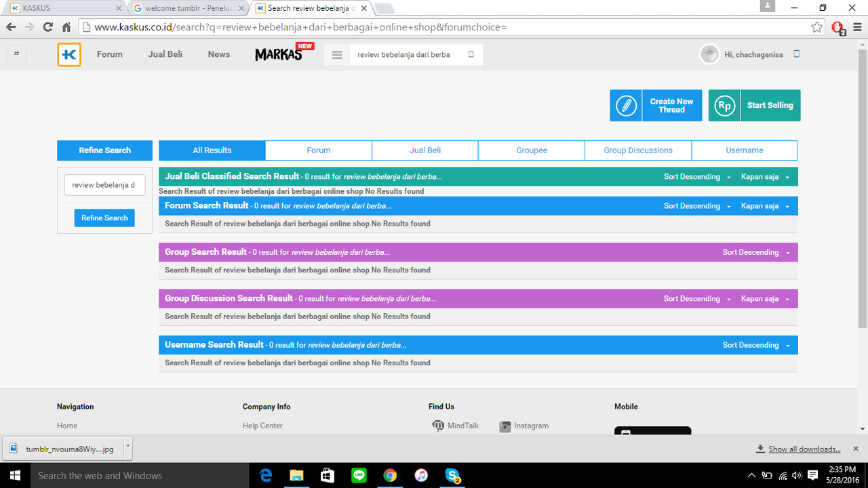
Task: Open the hamburger menu beside header search
Action: (x=337, y=55)
